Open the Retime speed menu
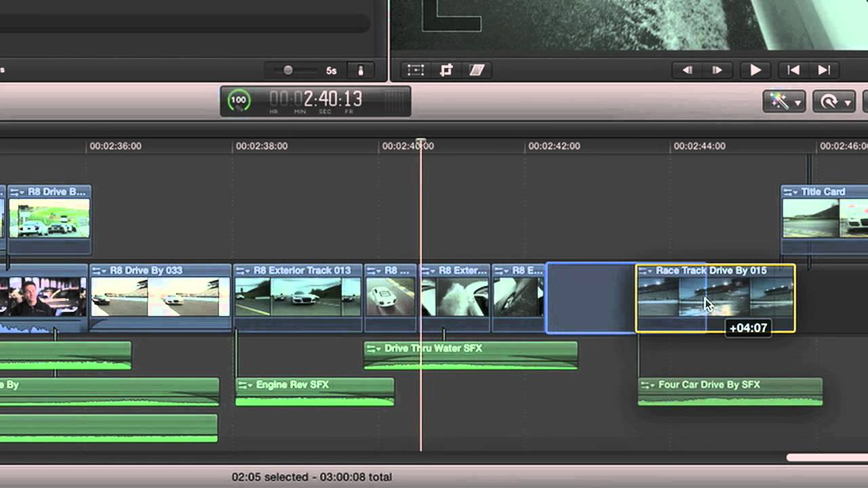Image resolution: width=868 pixels, height=488 pixels. (x=834, y=102)
